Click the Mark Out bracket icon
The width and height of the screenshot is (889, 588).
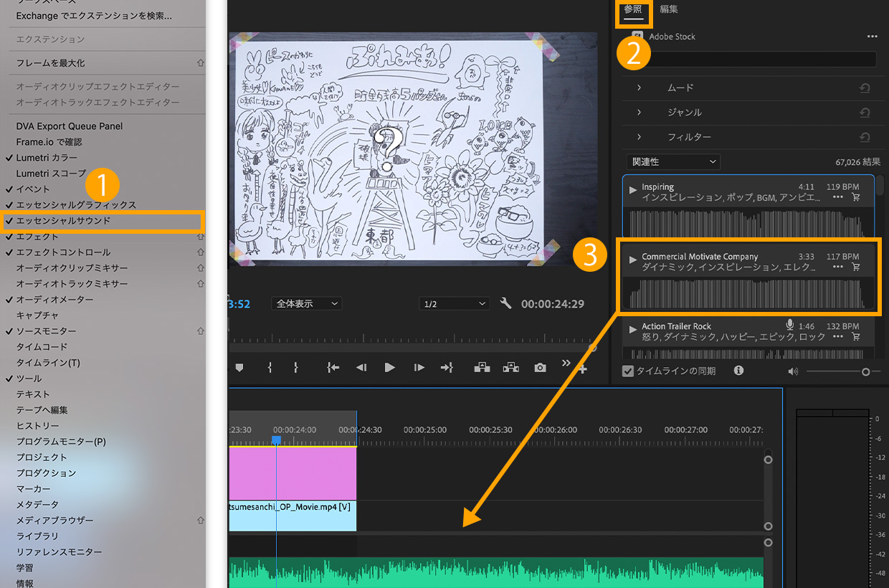point(295,368)
